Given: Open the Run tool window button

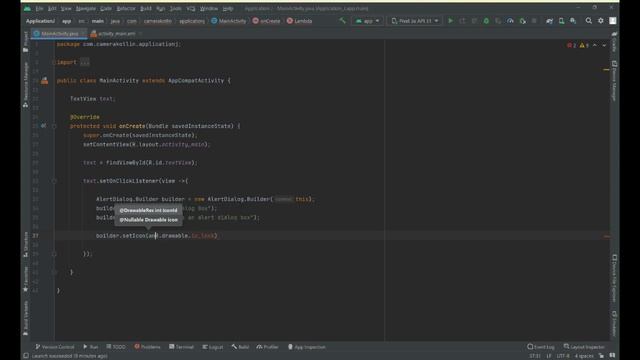Looking at the screenshot, I should (x=91, y=347).
